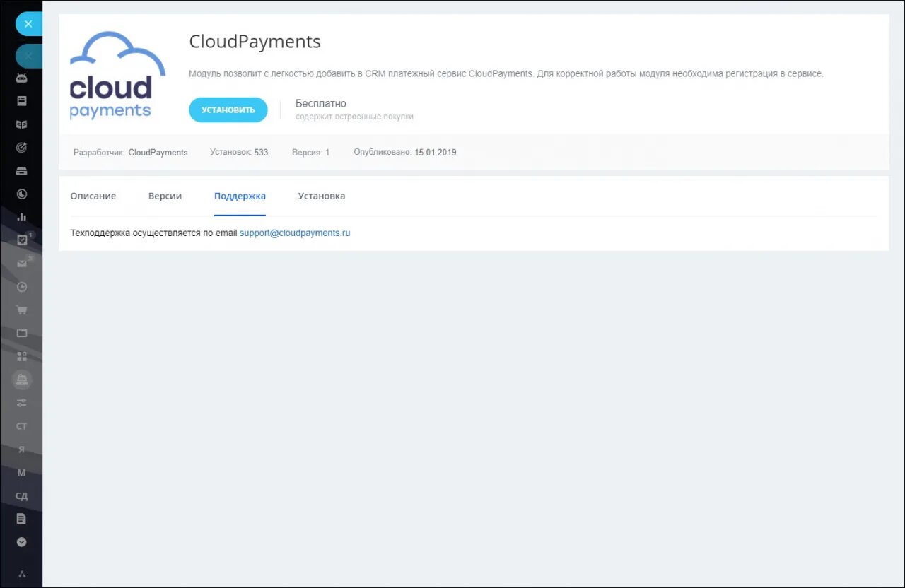Click the calendar window icon in sidebar
The height and width of the screenshot is (588, 905).
(x=22, y=333)
